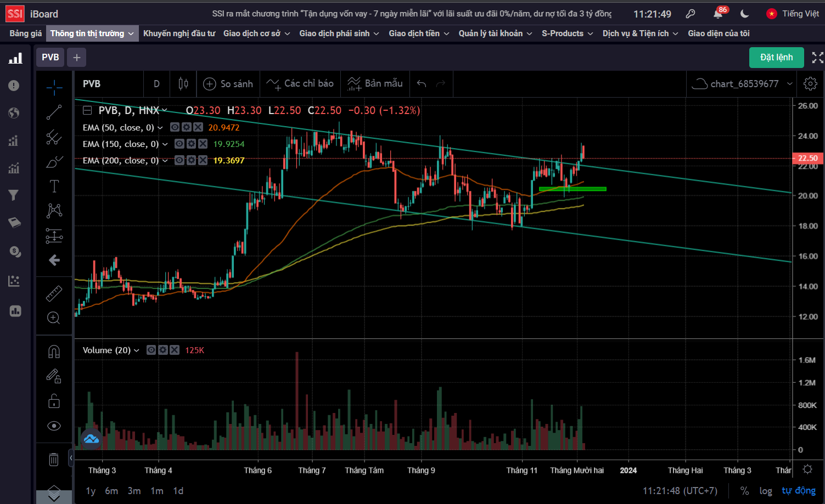The image size is (825, 504).
Task: Click the back arrow in drawing toolbar
Action: click(x=54, y=260)
